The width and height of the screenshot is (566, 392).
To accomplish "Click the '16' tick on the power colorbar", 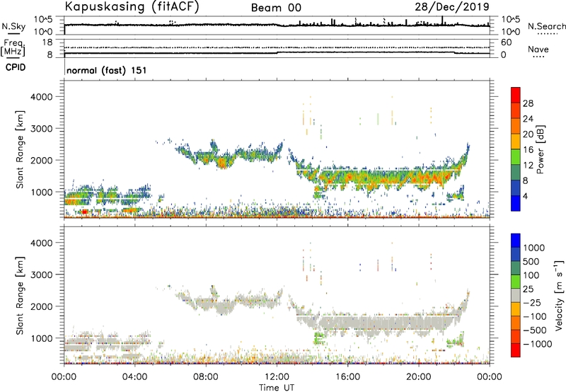I will (x=528, y=150).
